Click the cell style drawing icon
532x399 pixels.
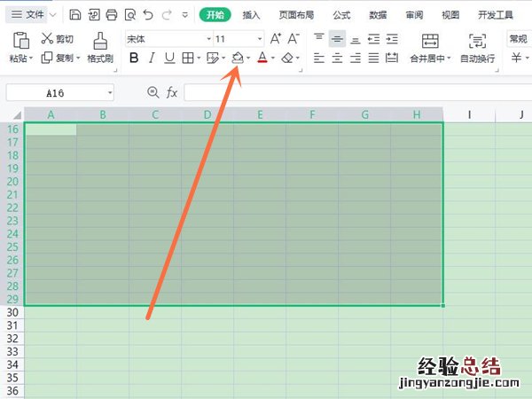[x=213, y=58]
